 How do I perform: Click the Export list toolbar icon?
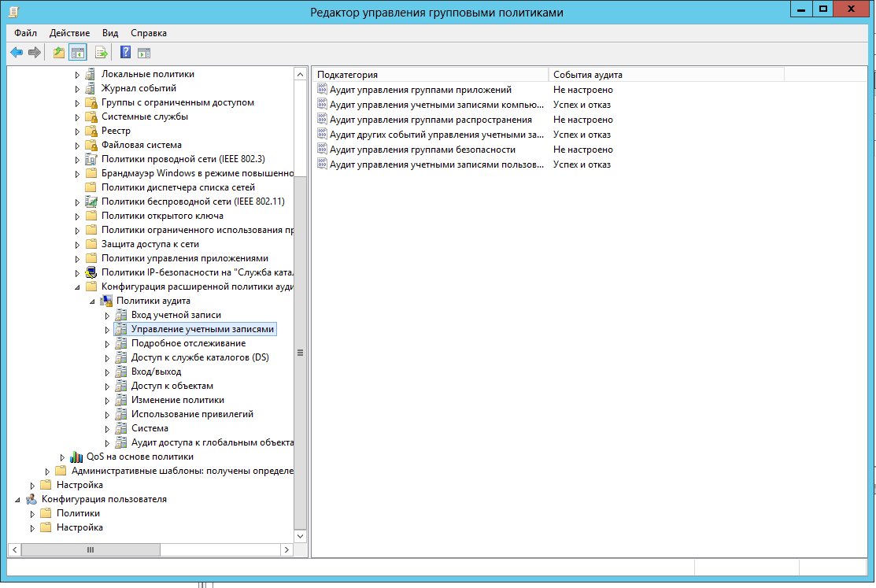point(101,53)
